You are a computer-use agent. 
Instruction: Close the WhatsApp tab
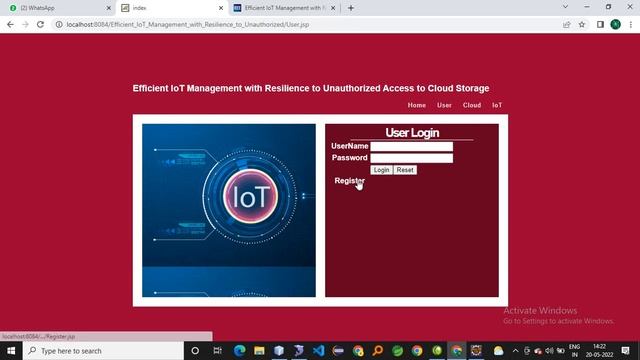109,8
